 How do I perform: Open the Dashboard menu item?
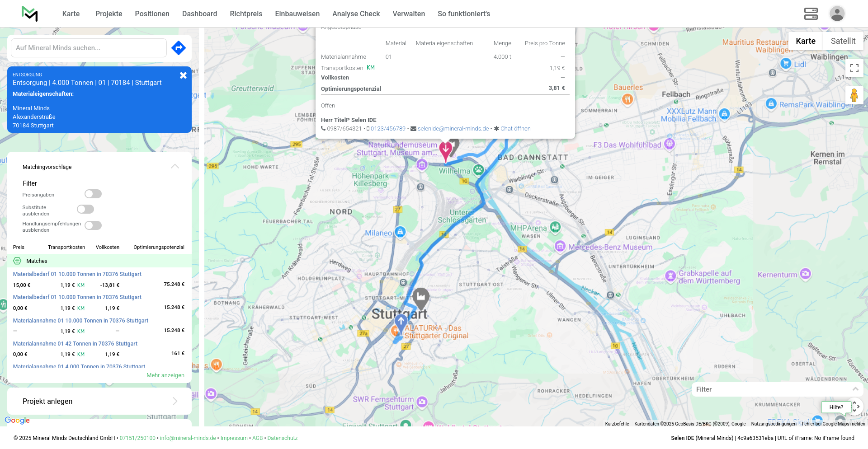click(199, 14)
